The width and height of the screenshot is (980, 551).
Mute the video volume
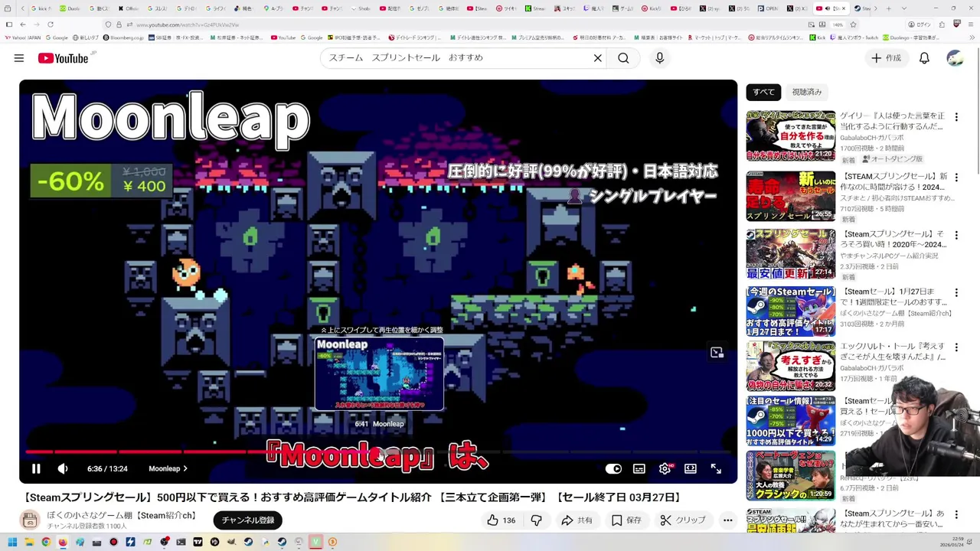click(63, 468)
